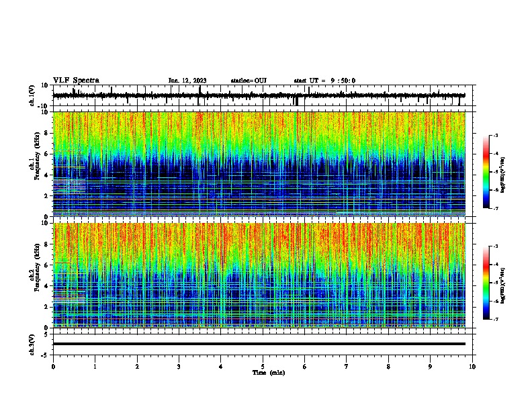Click the ch.3 flat black trace line
The height and width of the screenshot is (411, 532).
click(x=259, y=344)
